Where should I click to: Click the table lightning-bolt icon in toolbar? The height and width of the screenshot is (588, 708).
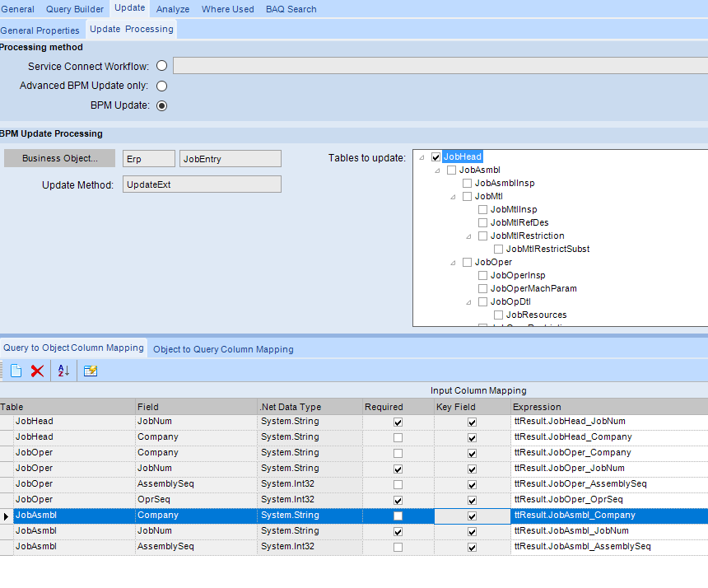tap(91, 371)
